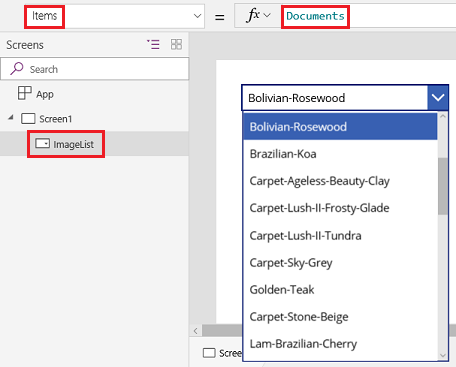Select ImageList in the tree view
This screenshot has height=367, width=456.
point(73,144)
